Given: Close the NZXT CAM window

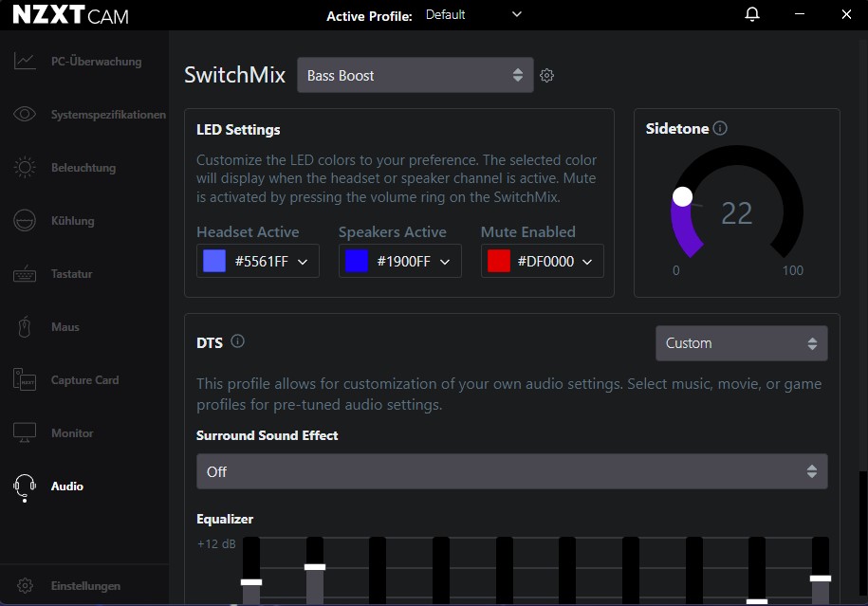Looking at the screenshot, I should pyautogui.click(x=846, y=14).
